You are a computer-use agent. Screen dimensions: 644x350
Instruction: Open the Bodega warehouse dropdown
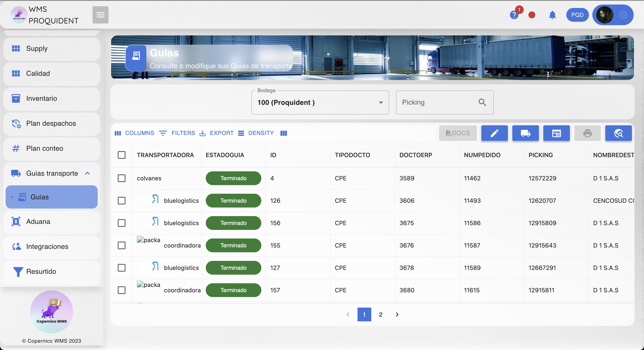(320, 102)
